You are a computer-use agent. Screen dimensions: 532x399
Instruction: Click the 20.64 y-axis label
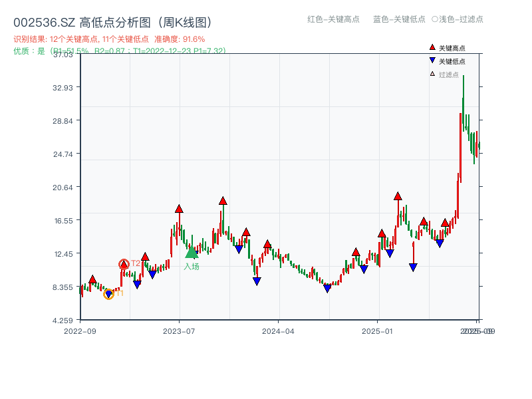[63, 188]
